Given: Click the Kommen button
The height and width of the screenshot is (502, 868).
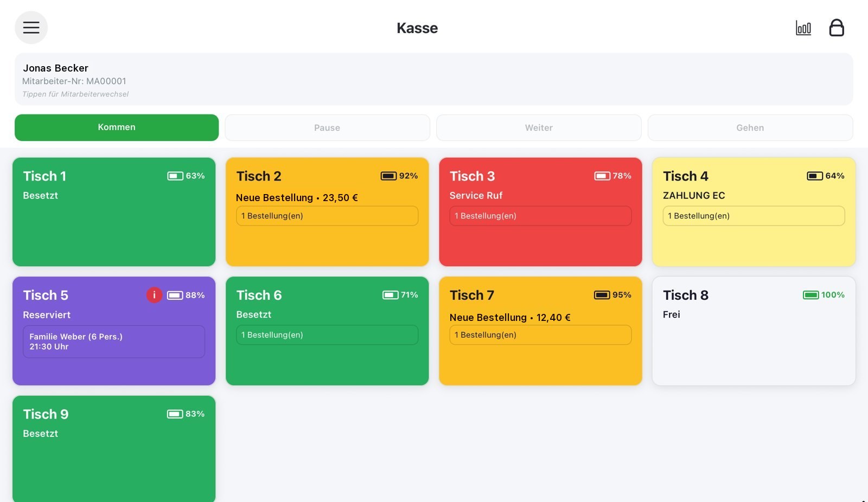Looking at the screenshot, I should click(117, 127).
